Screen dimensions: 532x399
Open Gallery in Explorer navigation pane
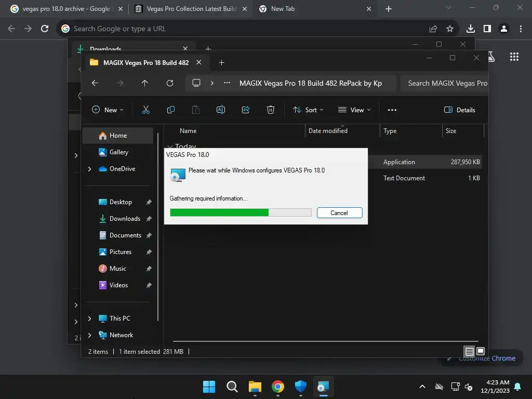[118, 152]
